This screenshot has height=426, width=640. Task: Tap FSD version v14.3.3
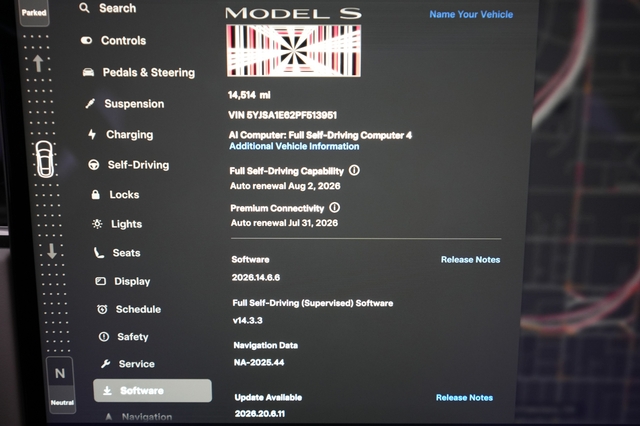pyautogui.click(x=247, y=321)
